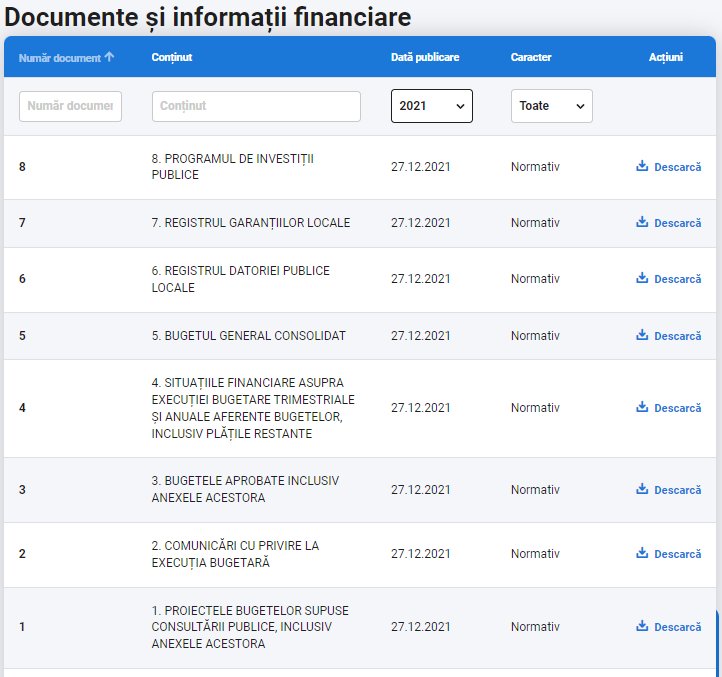Download Programul de Investiții Publice via Descarcă
The height and width of the screenshot is (677, 722).
(x=677, y=167)
